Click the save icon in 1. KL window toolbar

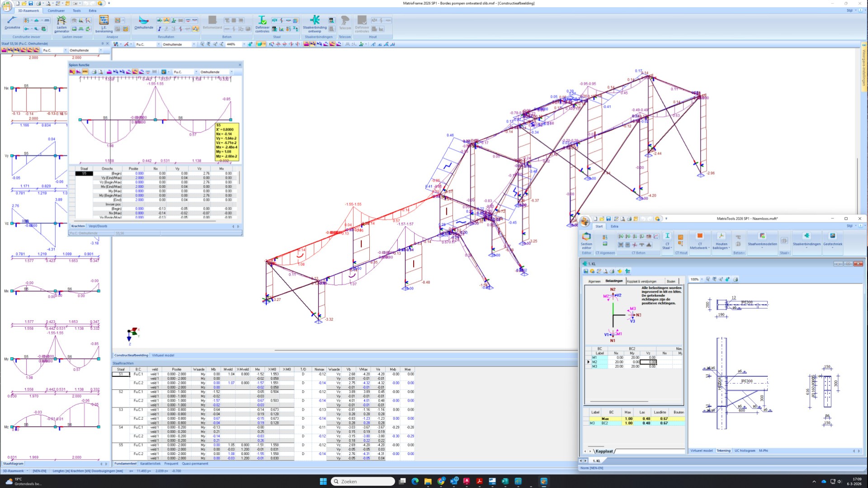(x=586, y=271)
